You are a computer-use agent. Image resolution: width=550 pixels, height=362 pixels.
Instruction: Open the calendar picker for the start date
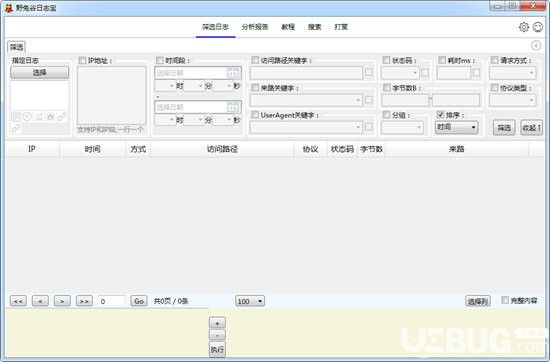(x=233, y=73)
